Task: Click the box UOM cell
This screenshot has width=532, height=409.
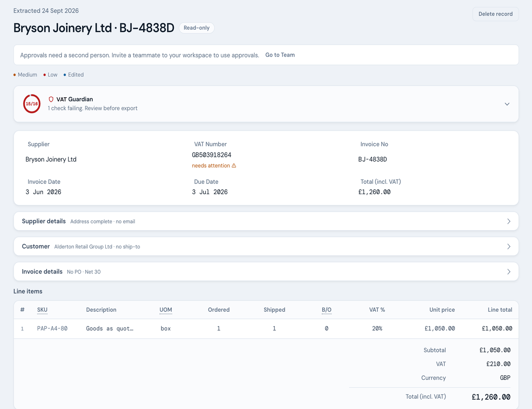Action: 165,328
